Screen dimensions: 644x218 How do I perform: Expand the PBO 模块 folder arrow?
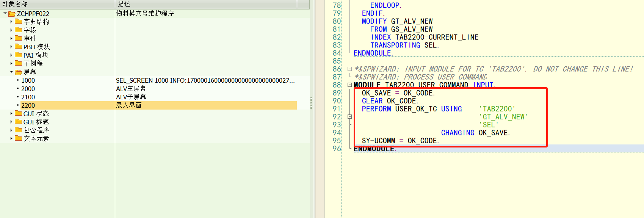(11, 47)
